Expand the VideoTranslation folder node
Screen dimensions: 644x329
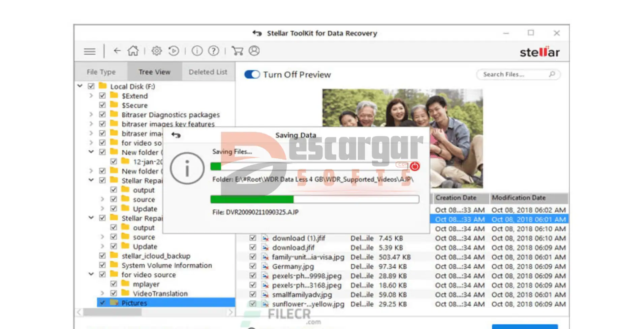[102, 293]
